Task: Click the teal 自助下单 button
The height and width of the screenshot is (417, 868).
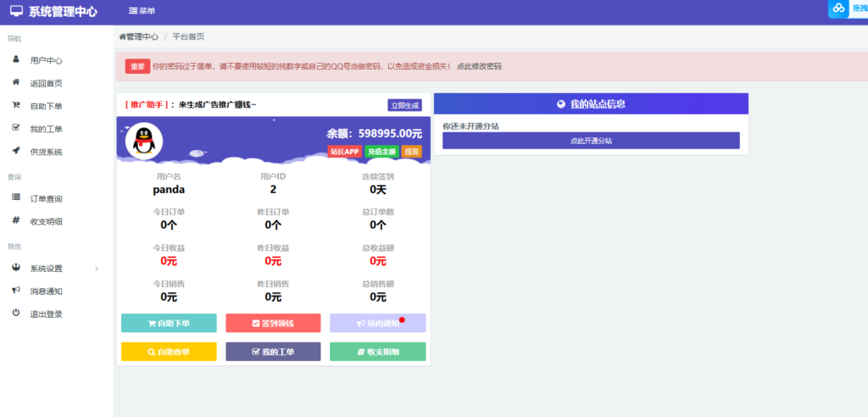Action: click(169, 324)
